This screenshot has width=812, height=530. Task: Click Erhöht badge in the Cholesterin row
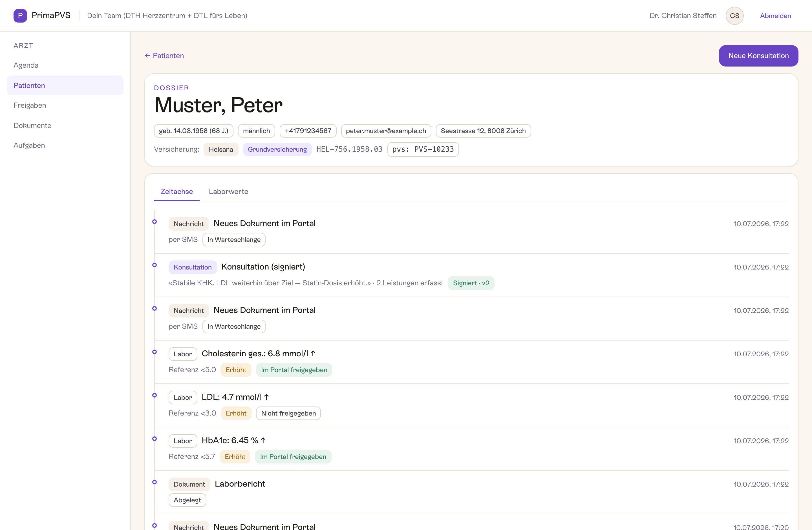[236, 370]
